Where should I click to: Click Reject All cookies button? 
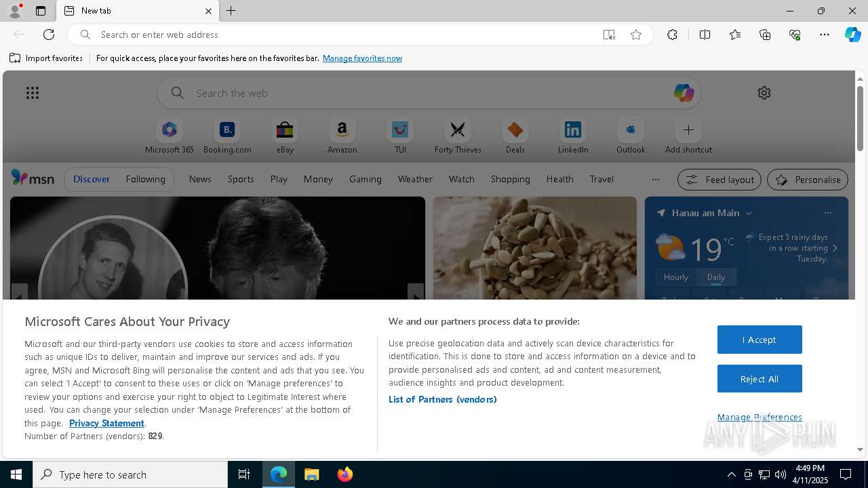point(759,379)
